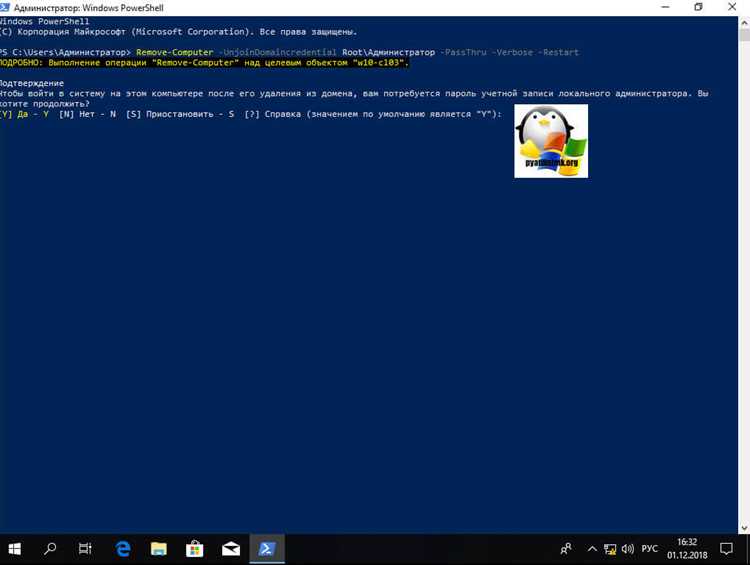Minimize the PowerShell window
The width and height of the screenshot is (750, 565).
pyautogui.click(x=665, y=7)
